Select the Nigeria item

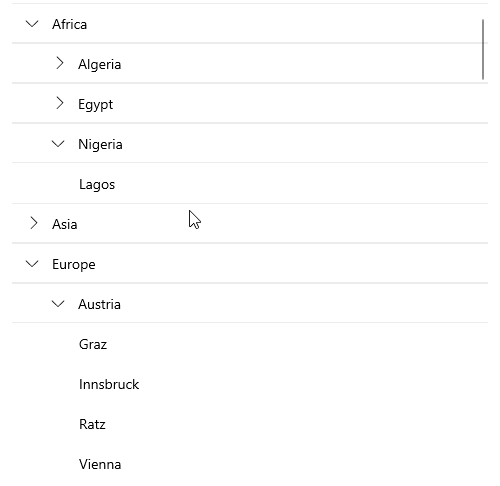(100, 144)
